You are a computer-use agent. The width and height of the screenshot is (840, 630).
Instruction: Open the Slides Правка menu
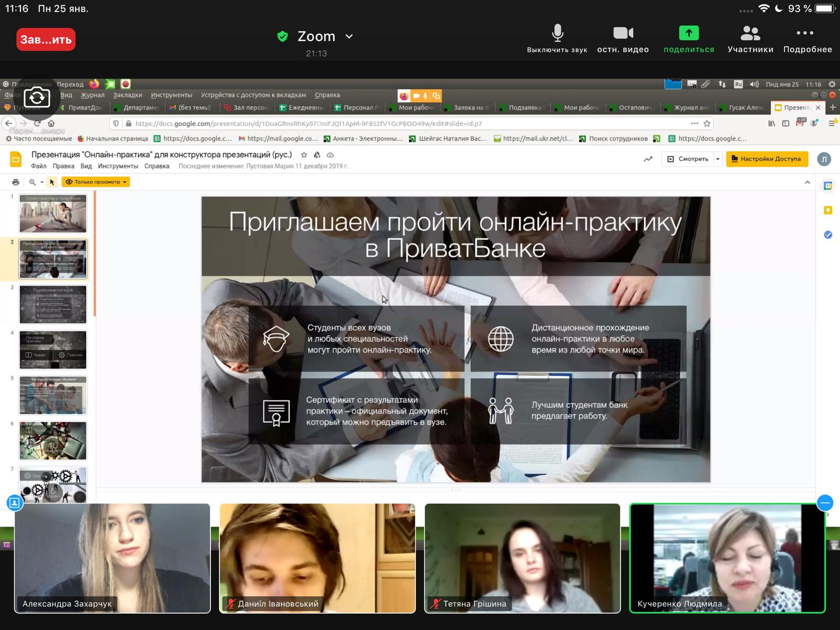point(63,166)
